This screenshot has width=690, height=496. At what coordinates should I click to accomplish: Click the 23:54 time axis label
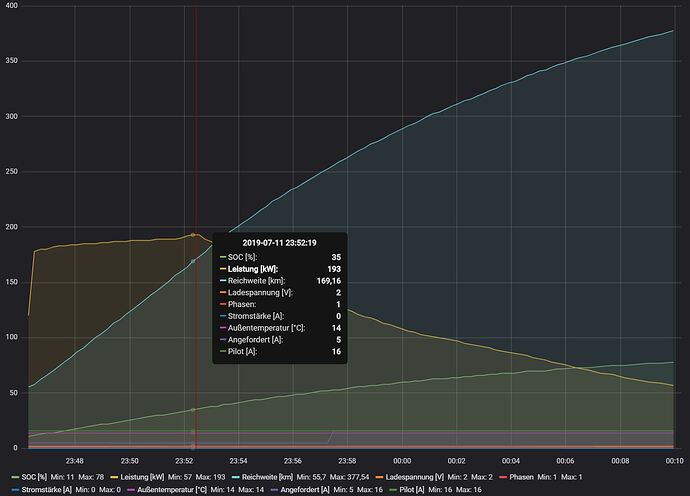tap(238, 461)
